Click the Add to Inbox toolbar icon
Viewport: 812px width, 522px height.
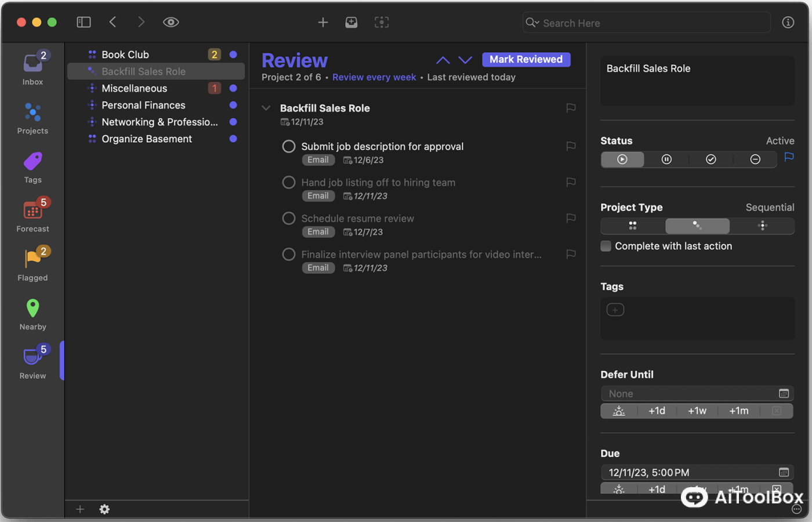click(351, 22)
